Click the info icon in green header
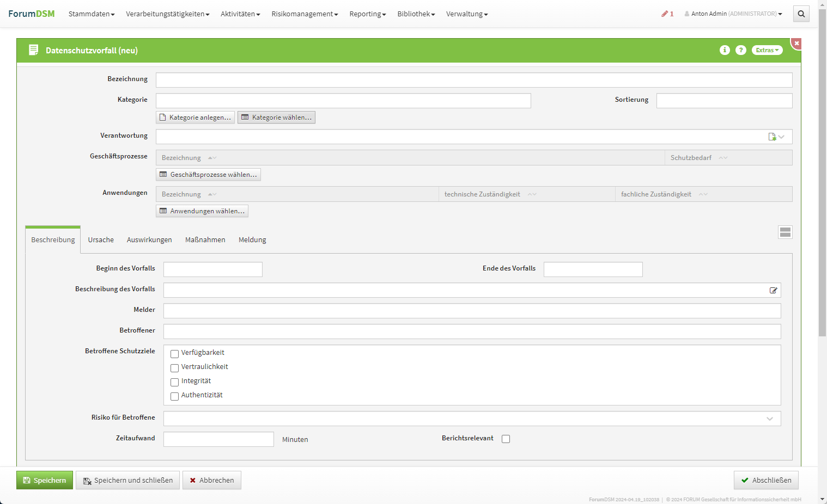This screenshot has height=504, width=827. [725, 50]
